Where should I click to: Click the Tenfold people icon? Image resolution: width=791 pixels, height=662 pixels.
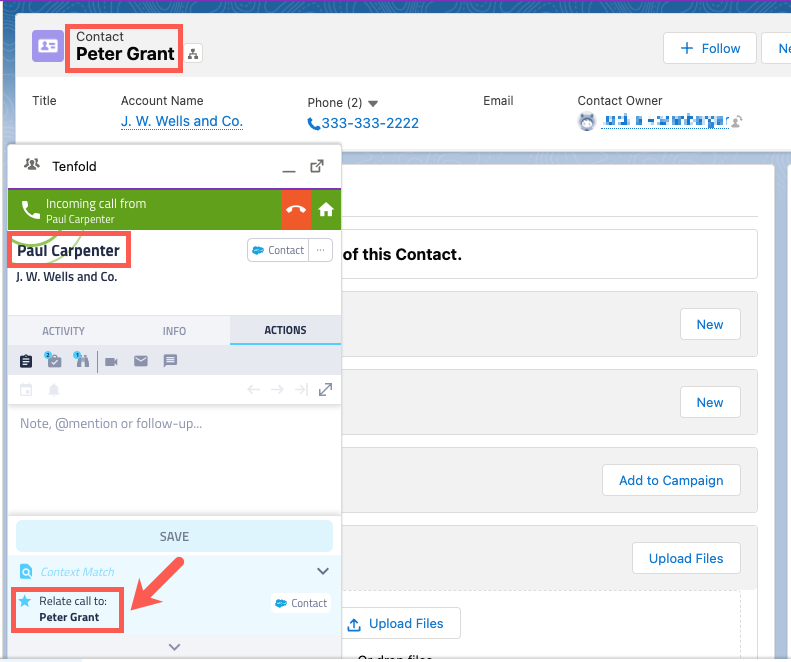tap(32, 164)
